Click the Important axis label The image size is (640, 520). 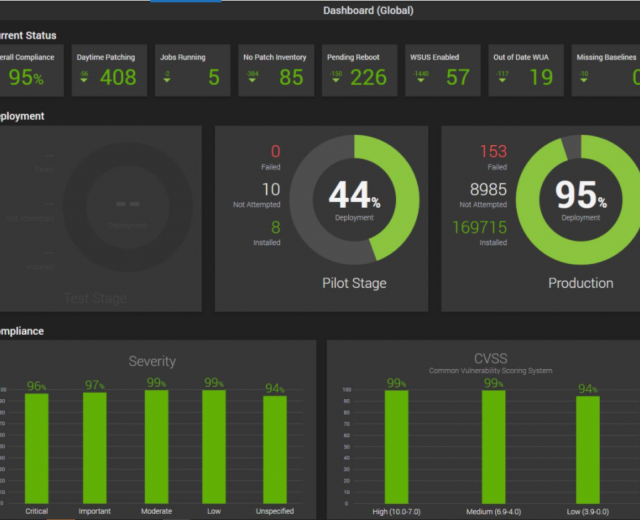pyautogui.click(x=95, y=511)
